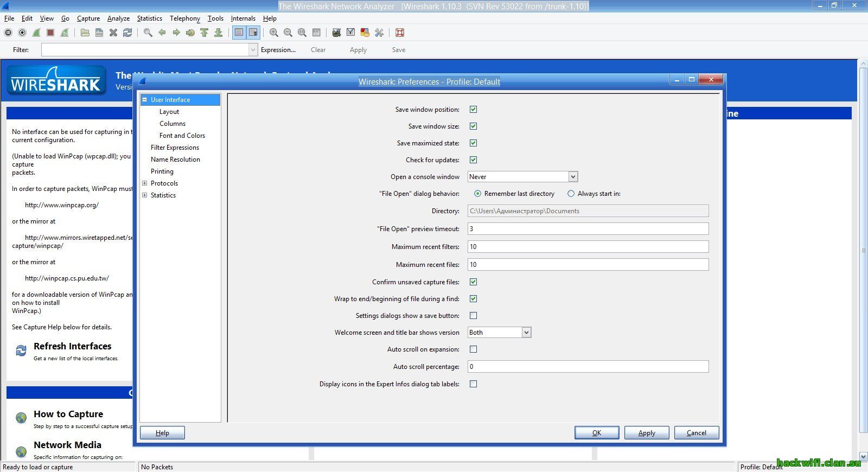Stop the running capture (red square icon)
The height and width of the screenshot is (472, 868).
pyautogui.click(x=50, y=33)
